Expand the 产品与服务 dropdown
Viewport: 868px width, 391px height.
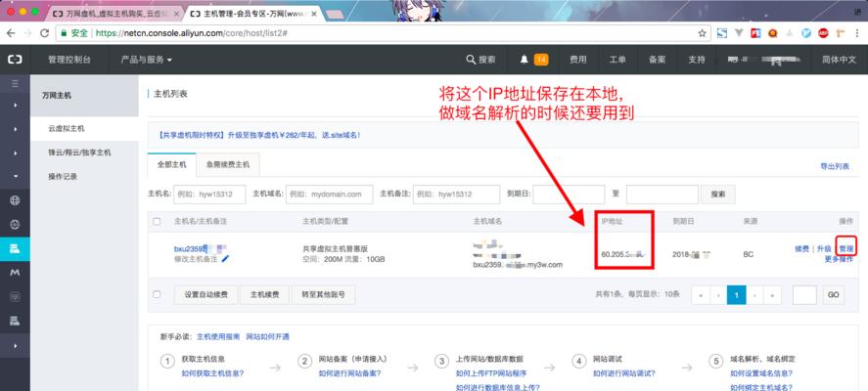tap(146, 60)
